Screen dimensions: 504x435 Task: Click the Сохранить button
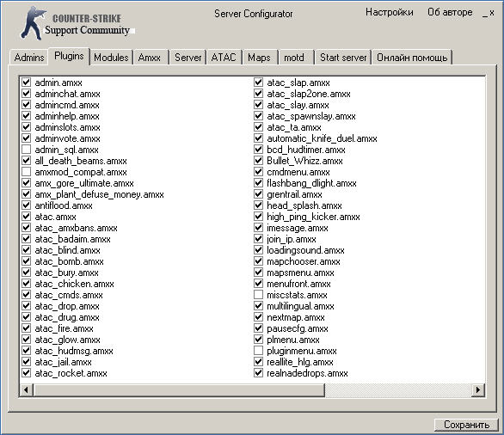tap(466, 425)
